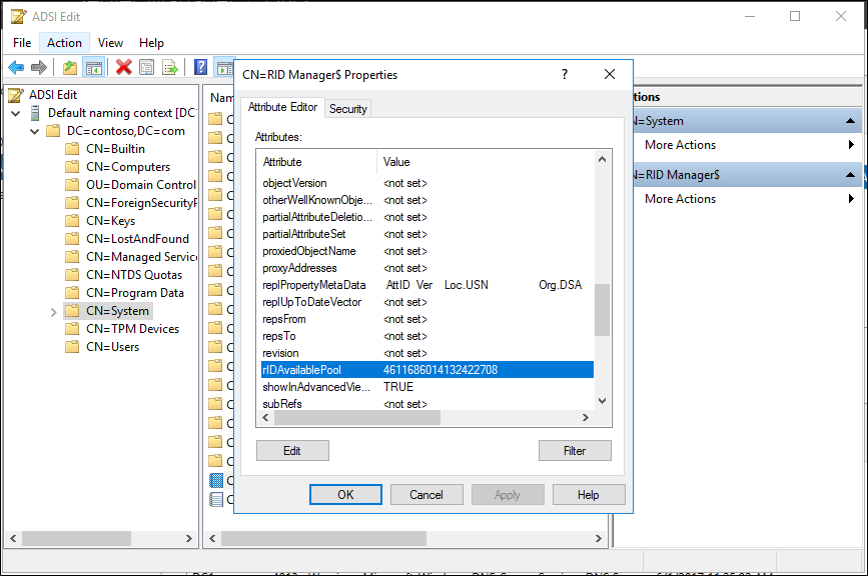
Task: Click the Value column header
Action: tap(486, 162)
